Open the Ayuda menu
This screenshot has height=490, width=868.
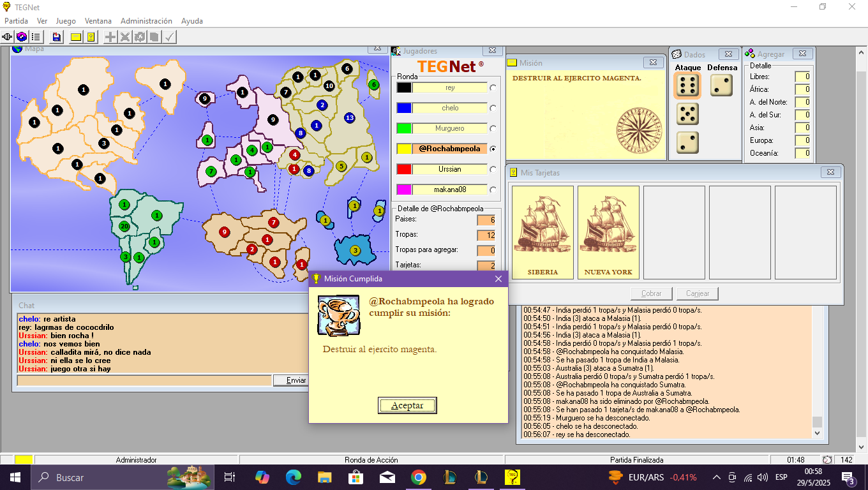tap(192, 21)
